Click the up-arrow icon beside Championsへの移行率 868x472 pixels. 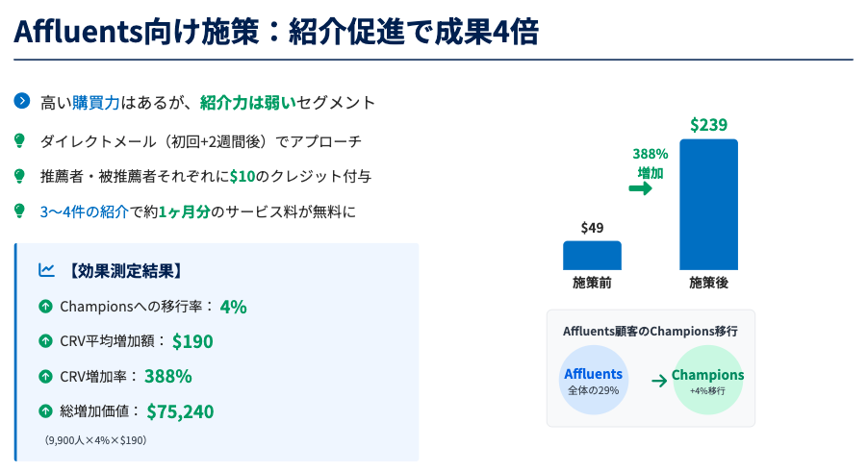[45, 307]
